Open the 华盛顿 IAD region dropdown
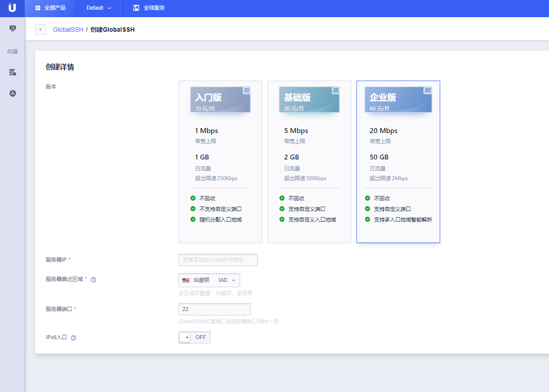 tap(209, 280)
